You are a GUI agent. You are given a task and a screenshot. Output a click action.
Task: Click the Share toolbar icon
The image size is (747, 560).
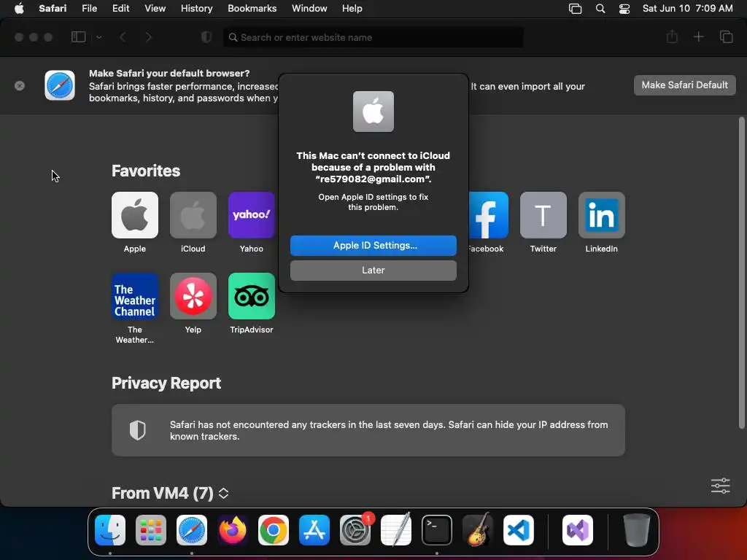coord(672,36)
